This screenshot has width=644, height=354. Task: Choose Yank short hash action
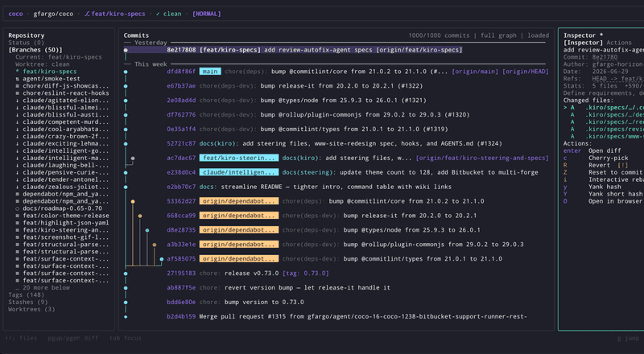point(605,194)
